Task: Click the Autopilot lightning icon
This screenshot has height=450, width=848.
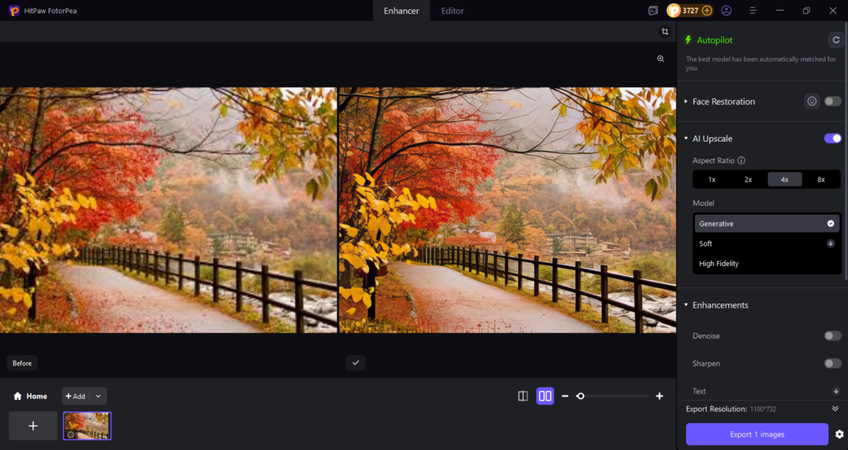Action: 688,39
